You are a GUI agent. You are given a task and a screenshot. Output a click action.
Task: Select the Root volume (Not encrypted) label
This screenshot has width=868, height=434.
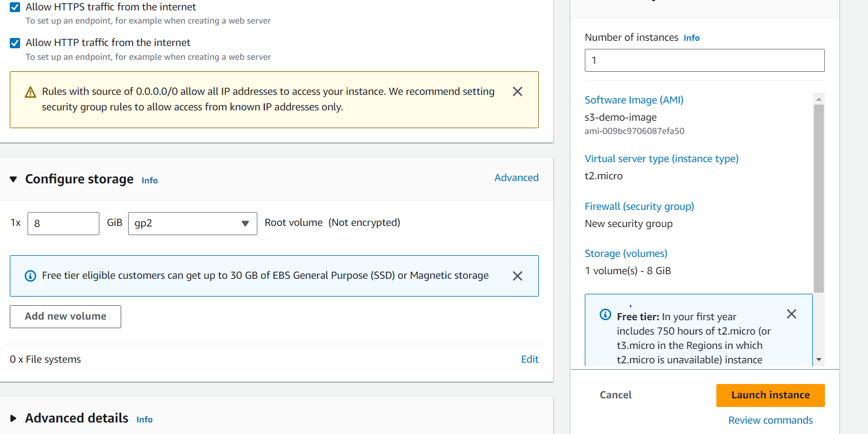(332, 222)
